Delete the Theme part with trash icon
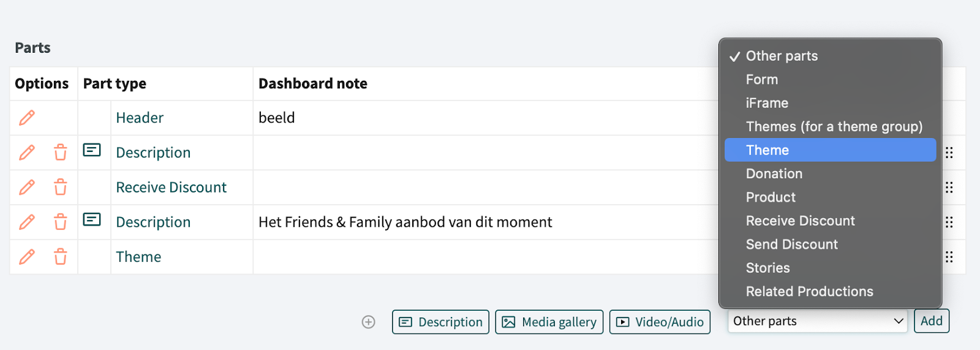This screenshot has height=350, width=980. [60, 257]
